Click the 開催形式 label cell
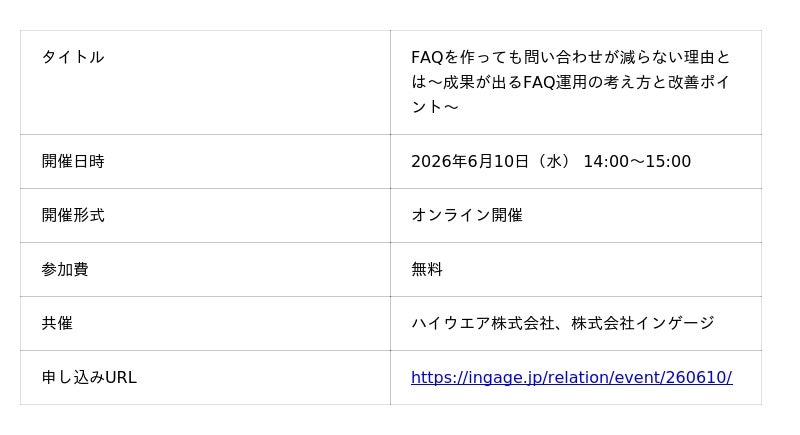Screen dimensions: 800x435 pos(205,216)
